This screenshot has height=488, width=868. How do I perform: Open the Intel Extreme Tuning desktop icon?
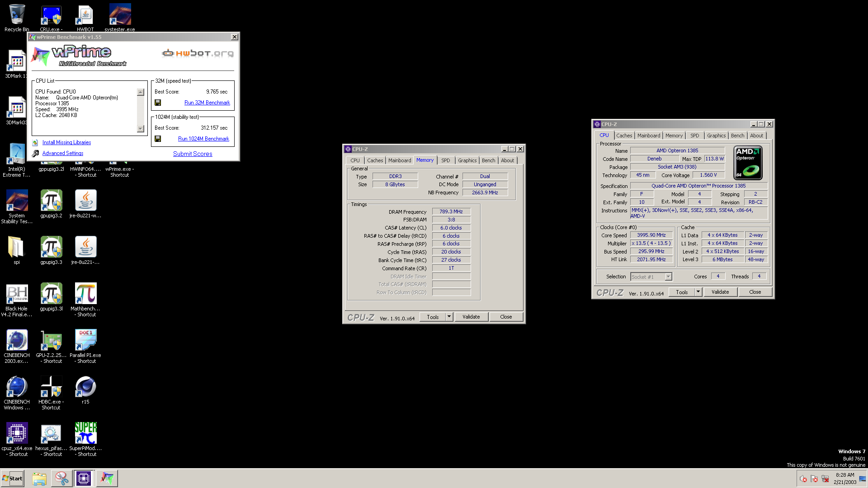17,160
